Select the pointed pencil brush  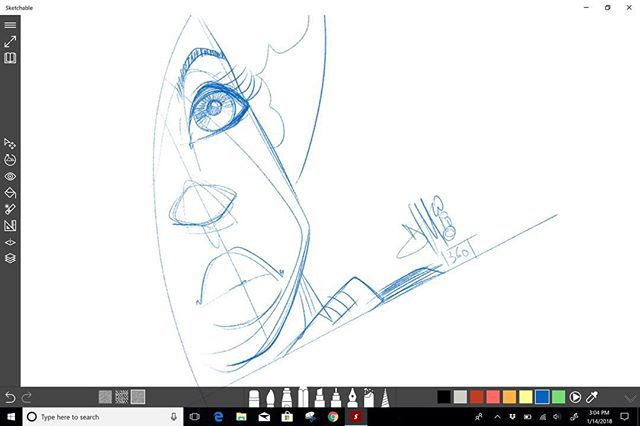(270, 399)
